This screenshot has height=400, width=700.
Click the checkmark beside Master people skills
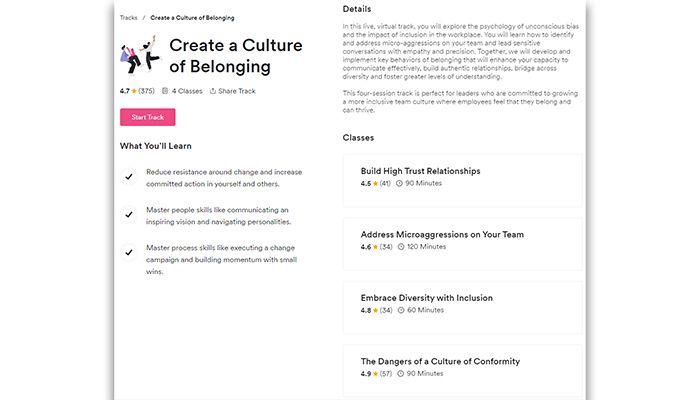pyautogui.click(x=128, y=215)
